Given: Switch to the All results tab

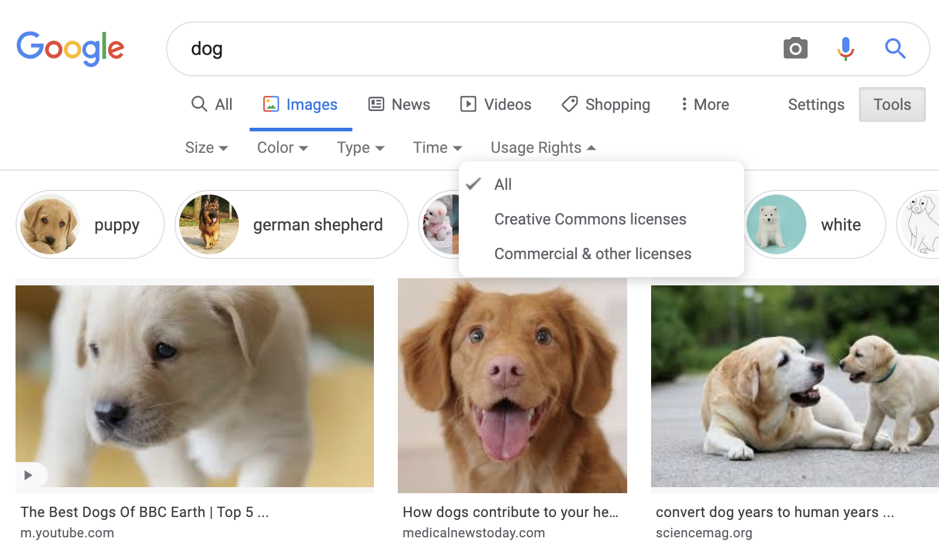Looking at the screenshot, I should [x=211, y=104].
